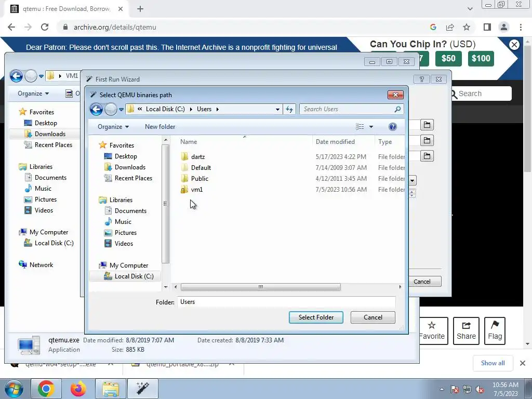Cancel the Select QEMU binaries dialog

pyautogui.click(x=373, y=317)
